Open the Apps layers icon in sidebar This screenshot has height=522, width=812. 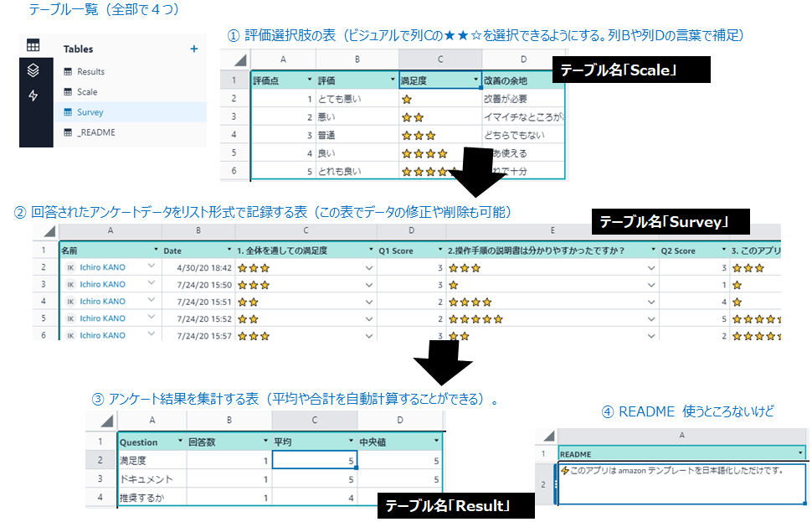click(x=33, y=70)
